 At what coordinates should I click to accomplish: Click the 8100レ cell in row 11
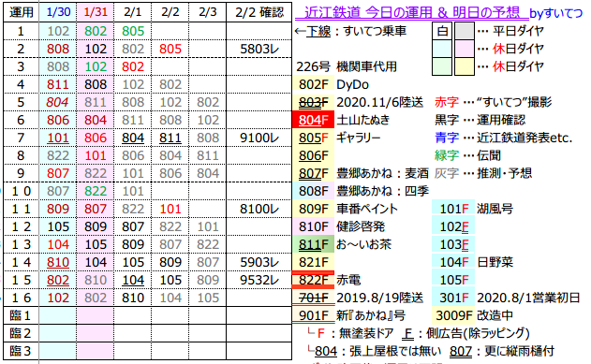pos(259,209)
